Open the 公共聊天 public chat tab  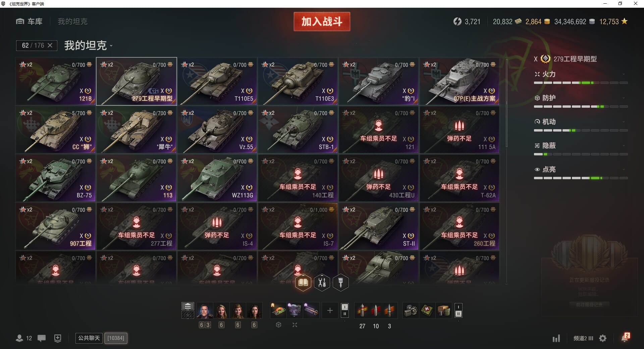89,338
